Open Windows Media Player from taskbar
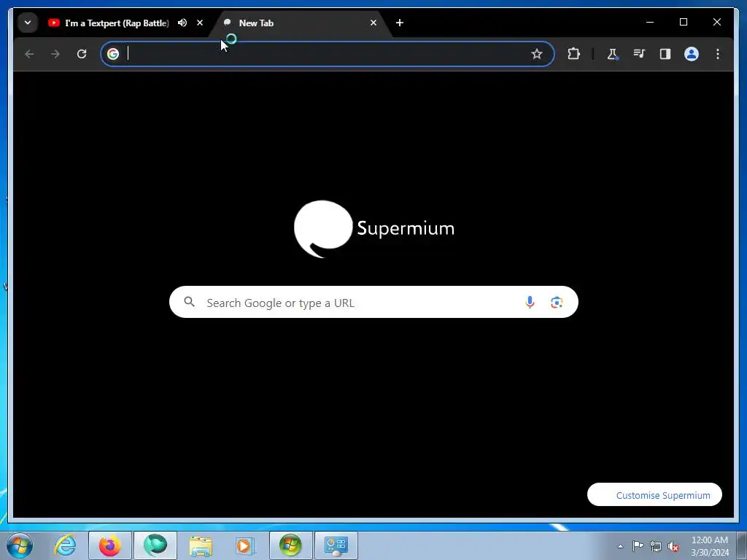 click(x=245, y=545)
